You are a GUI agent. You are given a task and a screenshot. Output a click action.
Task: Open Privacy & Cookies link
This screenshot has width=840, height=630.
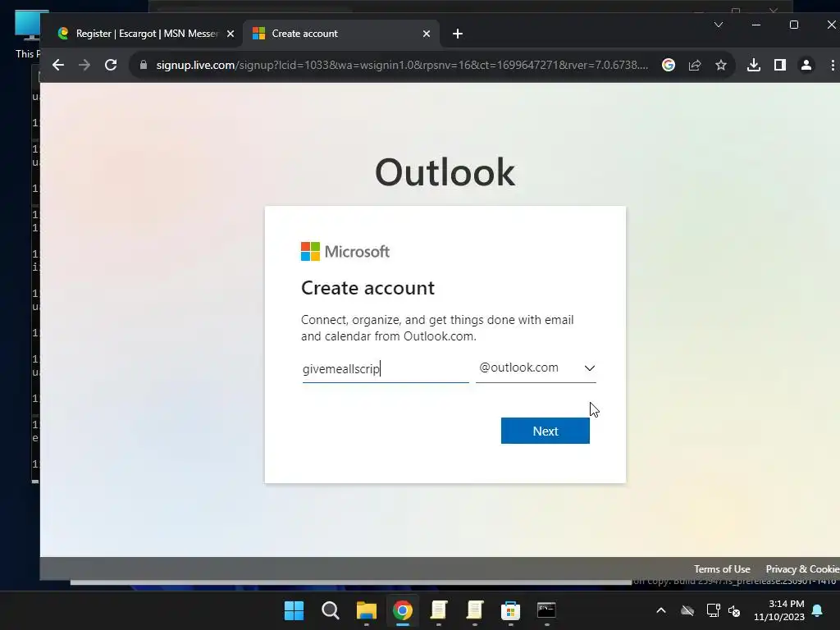click(x=802, y=569)
